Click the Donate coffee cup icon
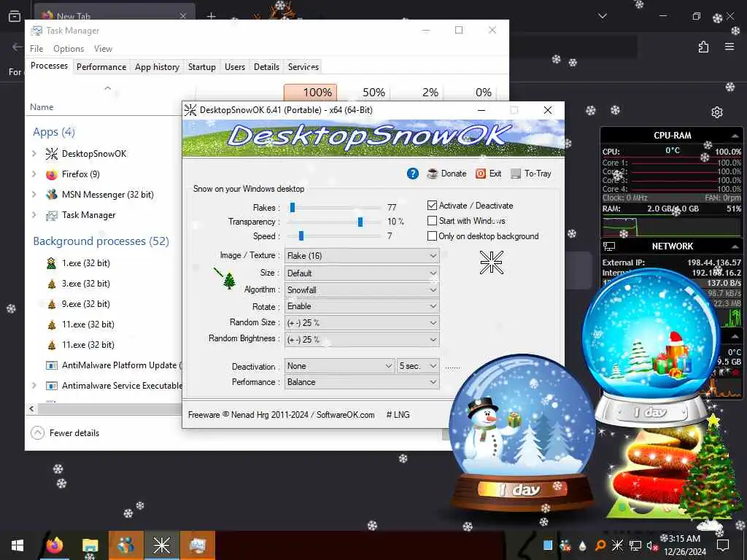Screen dimensions: 747x560 pos(433,174)
